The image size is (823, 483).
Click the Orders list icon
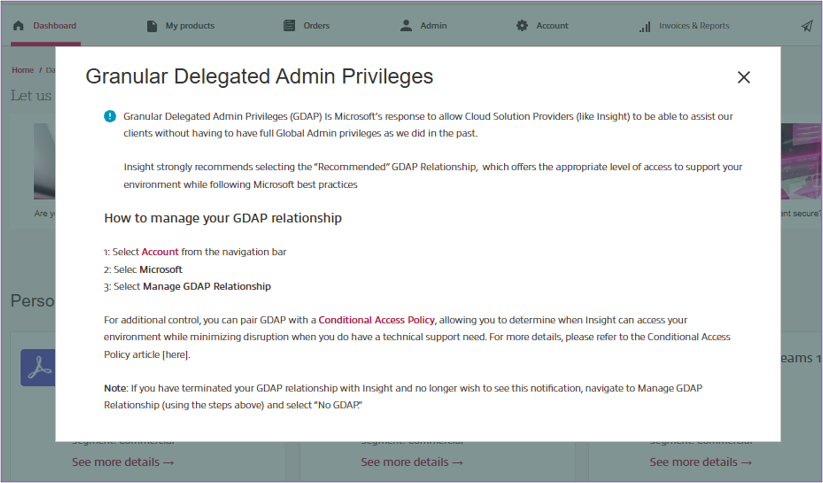(289, 25)
